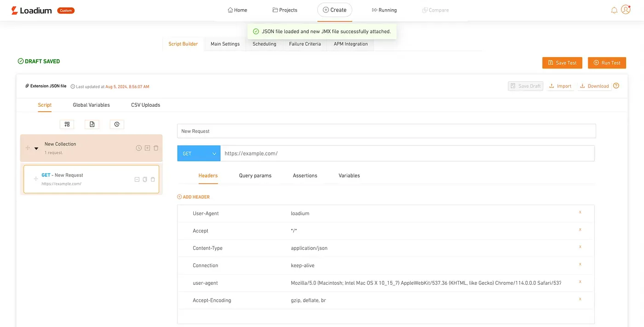Remove the Accept-Encoding header
Image resolution: width=644 pixels, height=327 pixels.
pos(580,299)
